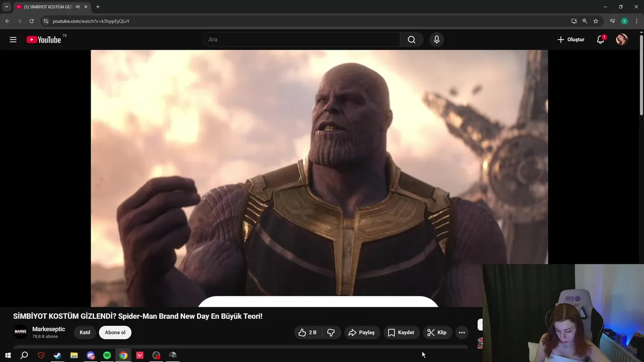
Task: Open Brave browser from taskbar
Action: (41, 355)
